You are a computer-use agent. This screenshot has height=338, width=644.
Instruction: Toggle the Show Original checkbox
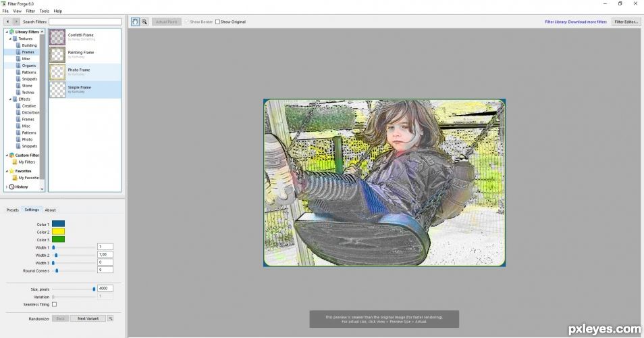(217, 22)
